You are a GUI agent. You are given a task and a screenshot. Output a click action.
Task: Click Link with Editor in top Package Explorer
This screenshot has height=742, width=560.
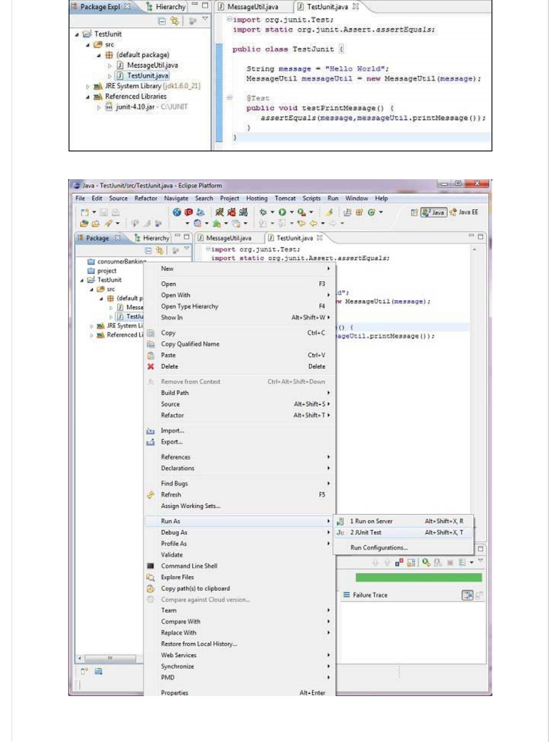point(175,21)
